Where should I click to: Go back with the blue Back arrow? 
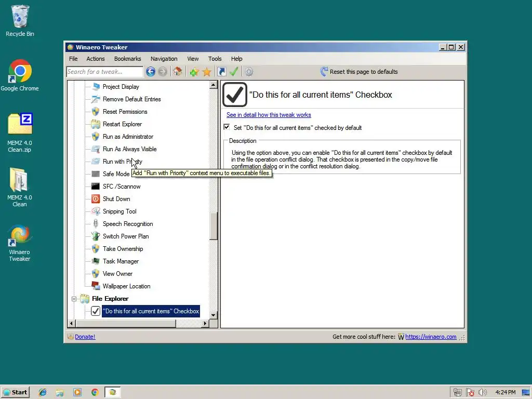(151, 72)
